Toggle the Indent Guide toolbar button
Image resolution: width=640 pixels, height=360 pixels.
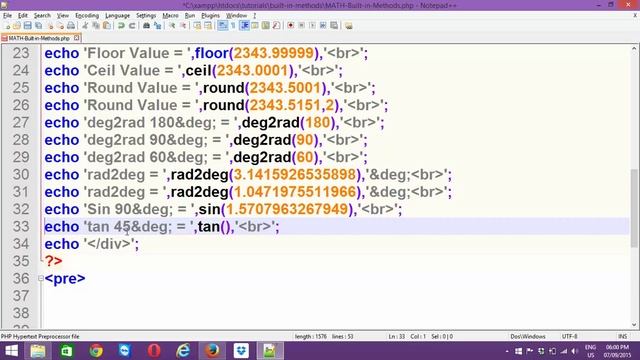(244, 26)
